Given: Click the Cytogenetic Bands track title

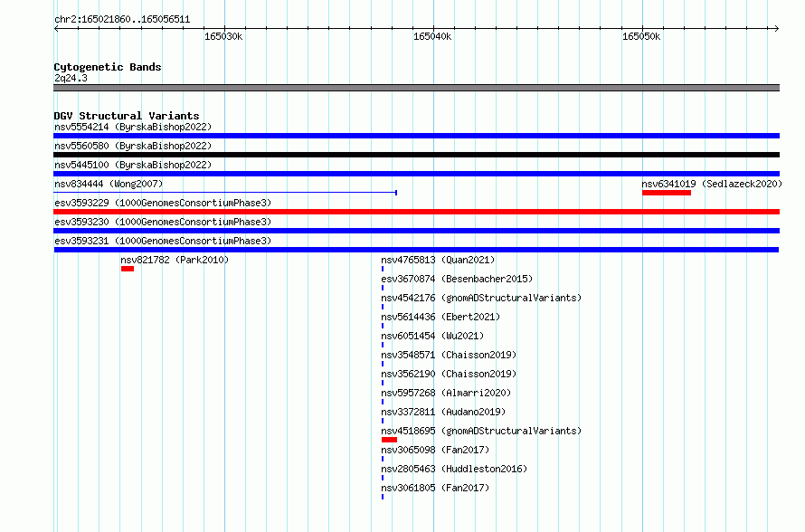Looking at the screenshot, I should coord(108,67).
